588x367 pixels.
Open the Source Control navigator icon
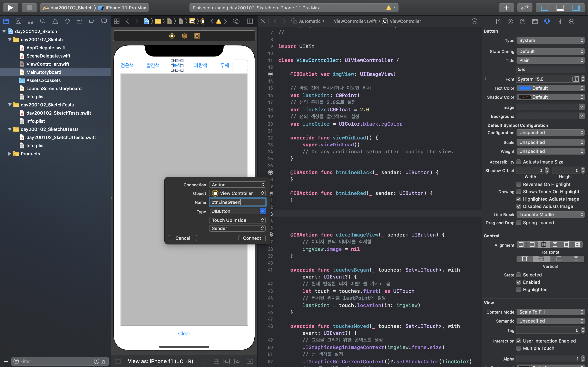18,21
